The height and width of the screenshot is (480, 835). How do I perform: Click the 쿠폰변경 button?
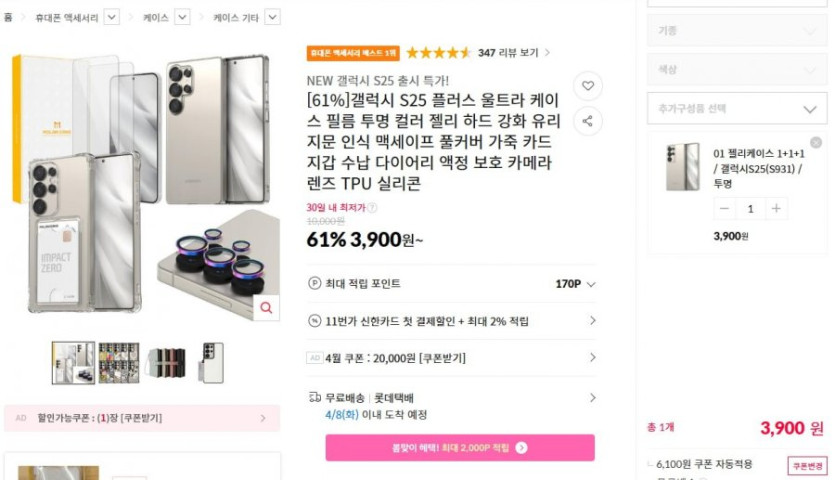[x=808, y=466]
